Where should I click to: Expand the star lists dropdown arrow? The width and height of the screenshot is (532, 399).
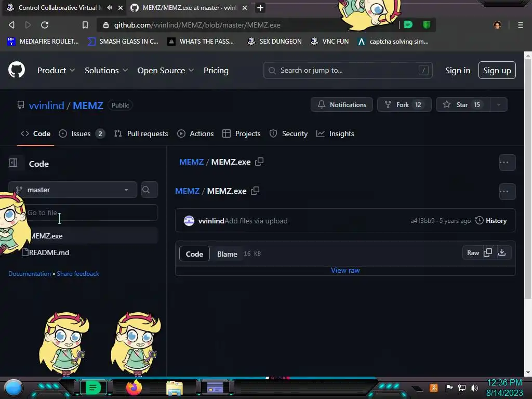click(x=499, y=104)
